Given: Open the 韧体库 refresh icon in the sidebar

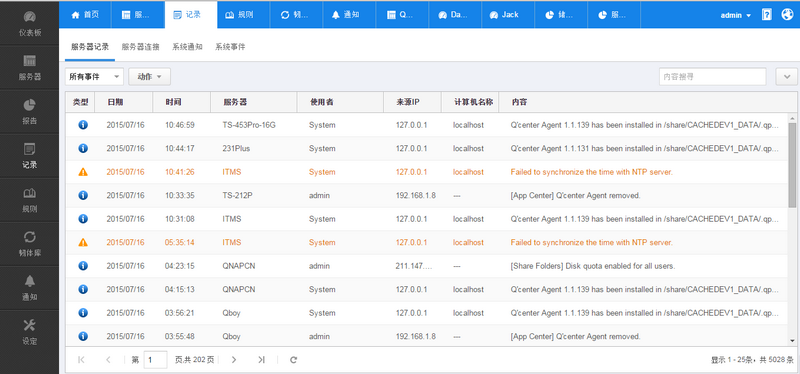Looking at the screenshot, I should (x=30, y=237).
